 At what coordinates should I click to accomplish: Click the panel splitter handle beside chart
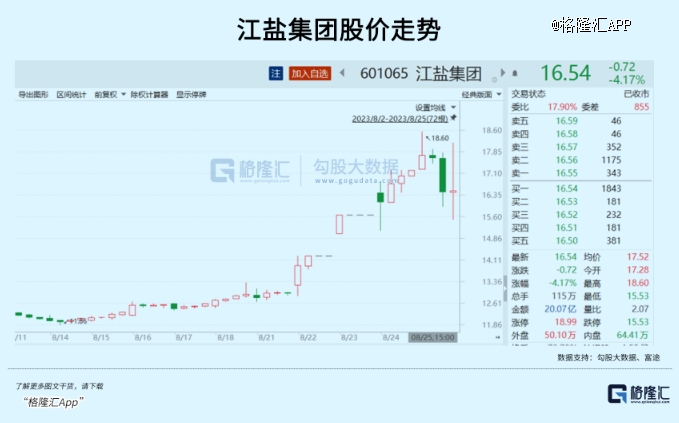(x=505, y=288)
